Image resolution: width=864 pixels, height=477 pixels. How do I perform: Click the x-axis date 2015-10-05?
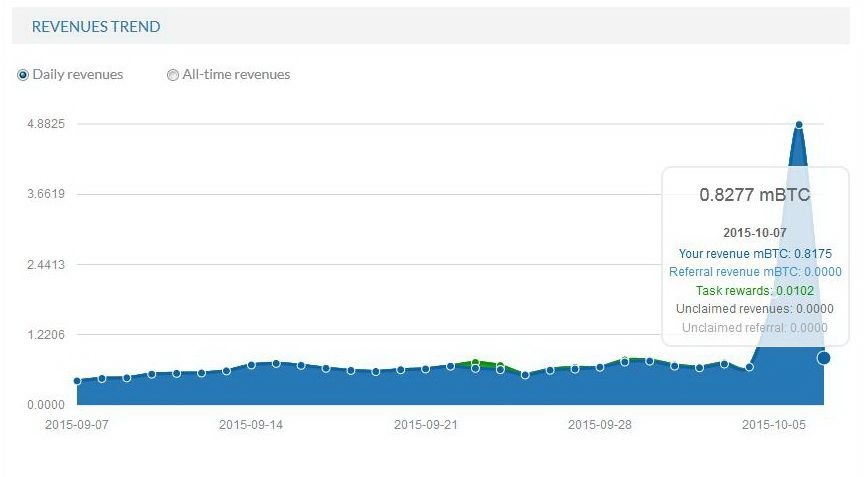click(774, 425)
